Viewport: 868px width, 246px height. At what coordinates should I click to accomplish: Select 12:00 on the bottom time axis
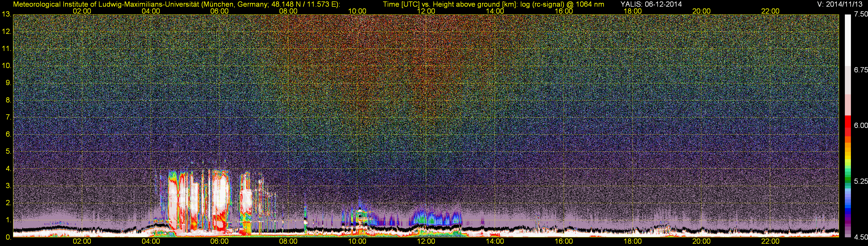tap(426, 241)
